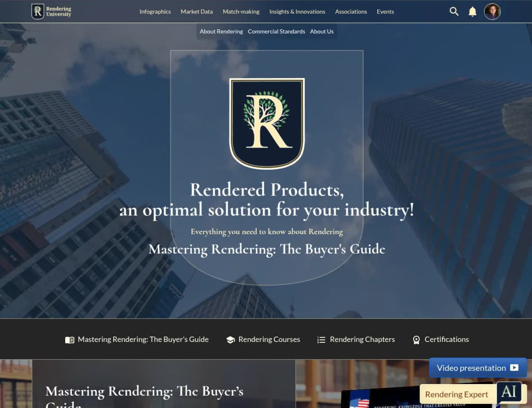This screenshot has height=408, width=532.
Task: Click your profile avatar
Action: 492,12
